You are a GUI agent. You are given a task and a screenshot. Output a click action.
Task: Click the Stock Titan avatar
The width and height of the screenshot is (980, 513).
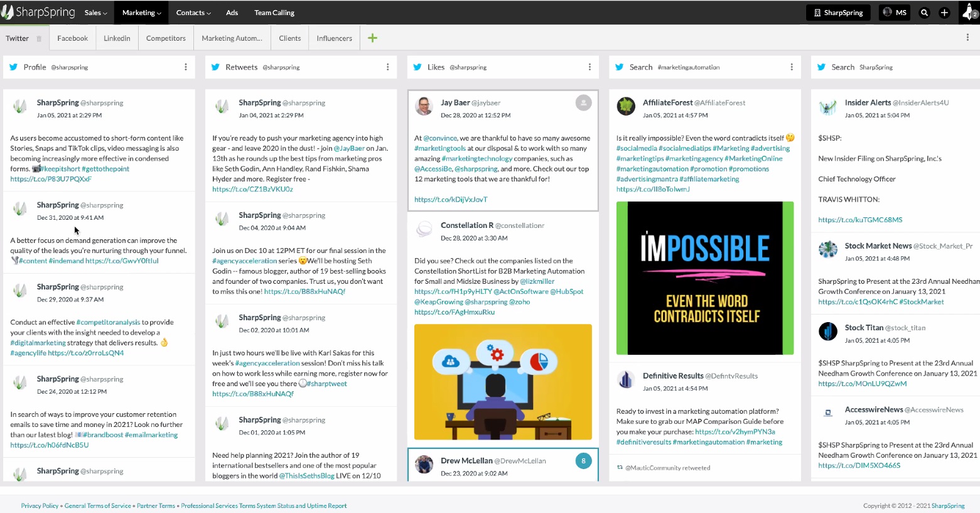[828, 332]
